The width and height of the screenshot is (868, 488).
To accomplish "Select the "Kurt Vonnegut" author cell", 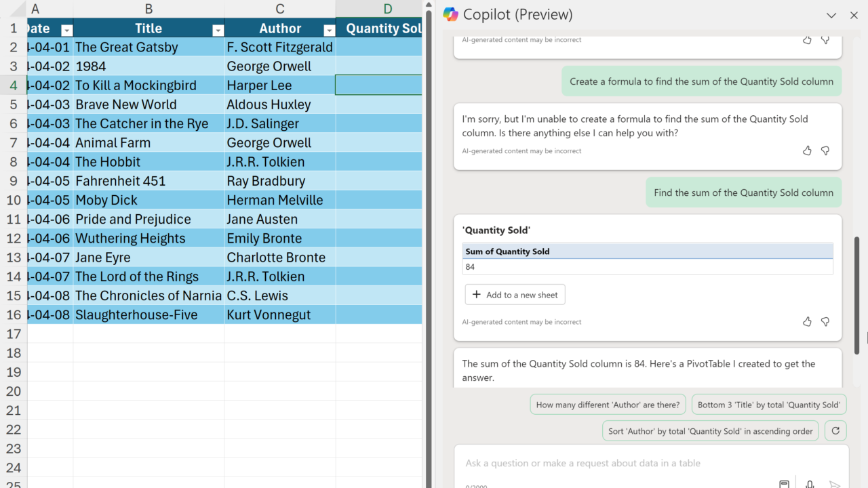I will tap(280, 314).
